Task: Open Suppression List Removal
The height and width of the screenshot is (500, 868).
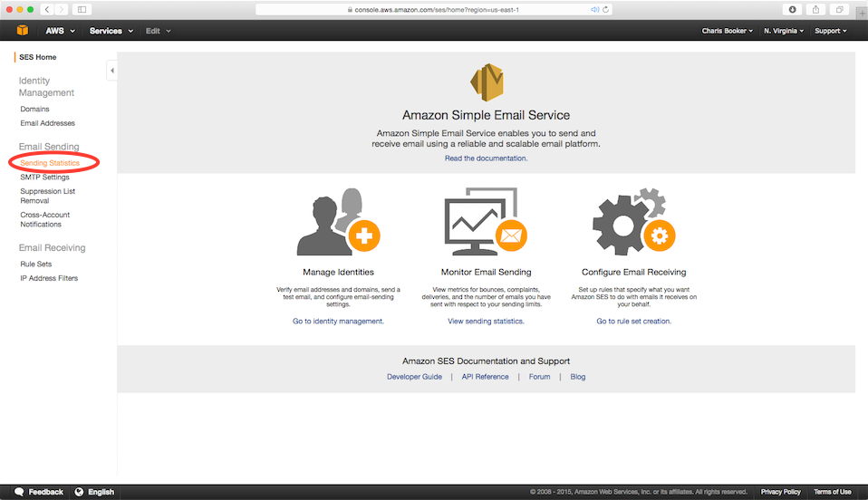Action: [x=48, y=196]
